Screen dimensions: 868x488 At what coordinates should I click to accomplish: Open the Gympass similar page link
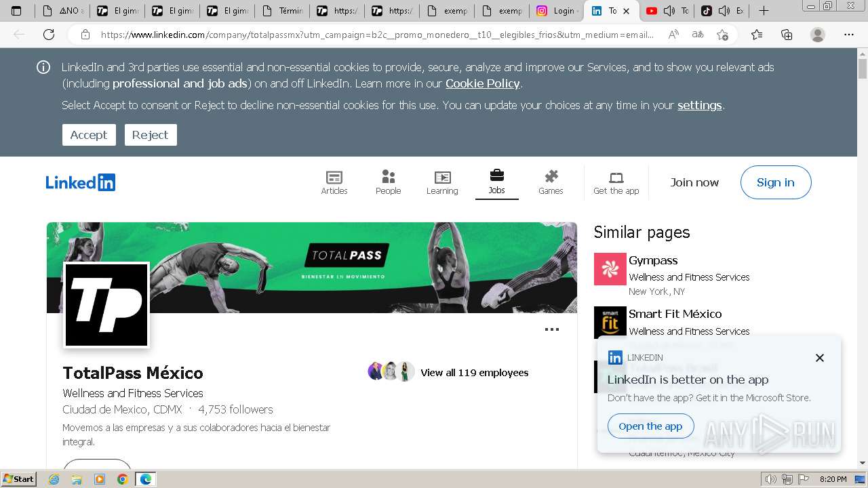point(653,260)
